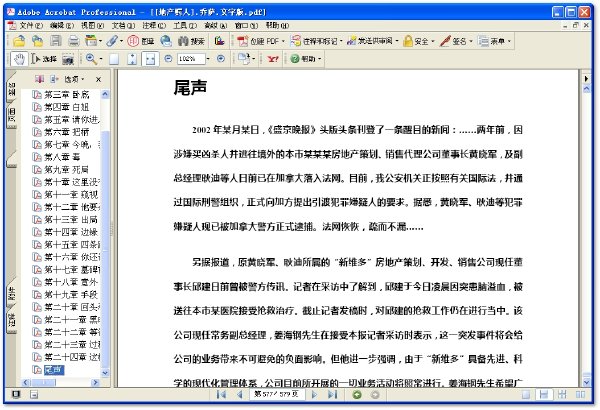
Task: Click the page number field 577/579
Action: pyautogui.click(x=277, y=394)
